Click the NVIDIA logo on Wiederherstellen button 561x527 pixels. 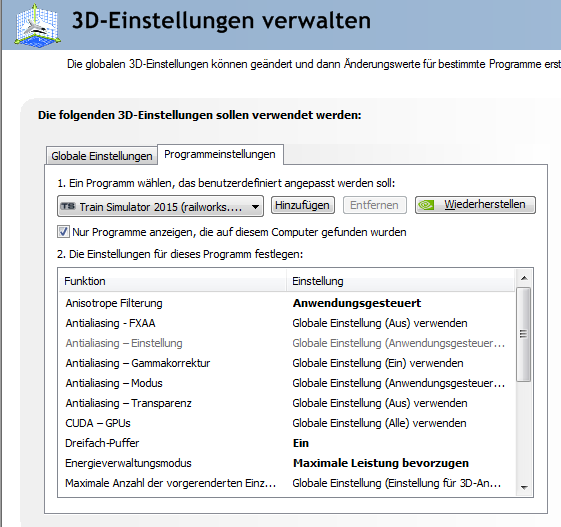point(426,205)
